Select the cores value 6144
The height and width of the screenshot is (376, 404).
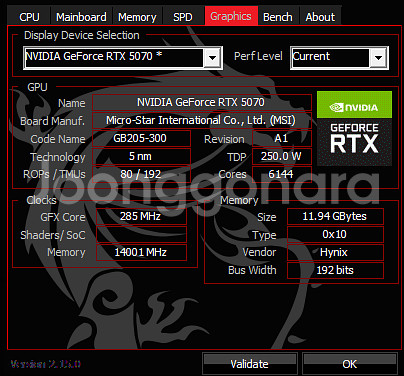tap(282, 174)
